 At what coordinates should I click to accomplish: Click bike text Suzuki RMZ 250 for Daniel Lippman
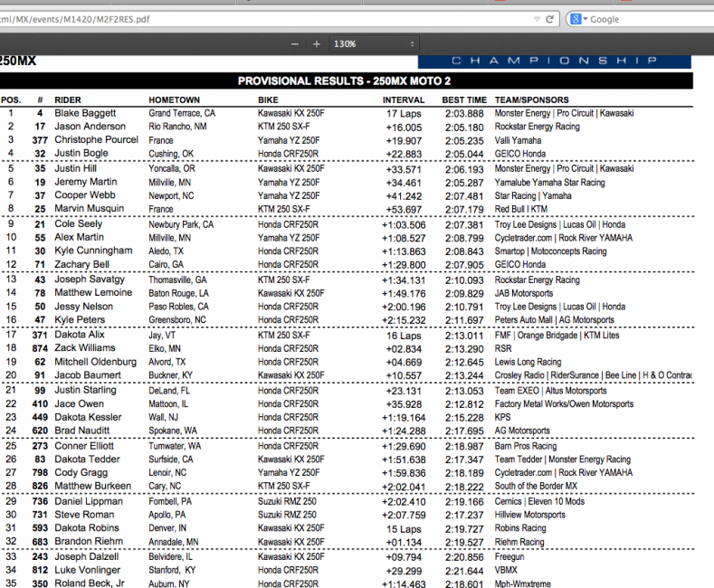click(x=287, y=501)
